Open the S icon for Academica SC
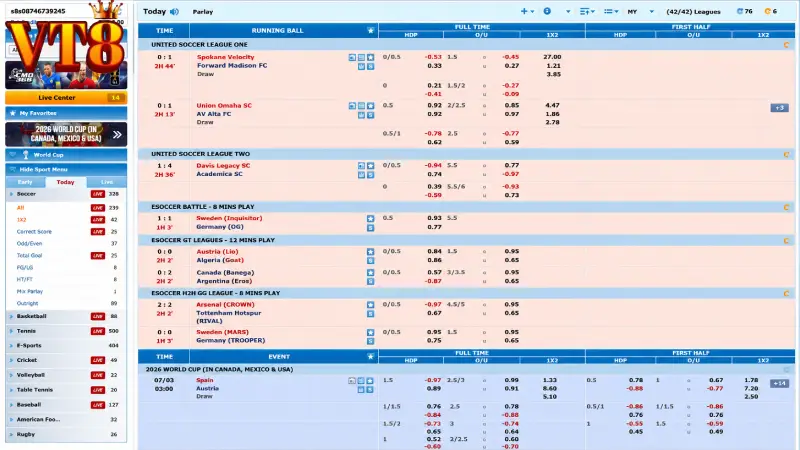The width and height of the screenshot is (800, 450). (x=370, y=174)
